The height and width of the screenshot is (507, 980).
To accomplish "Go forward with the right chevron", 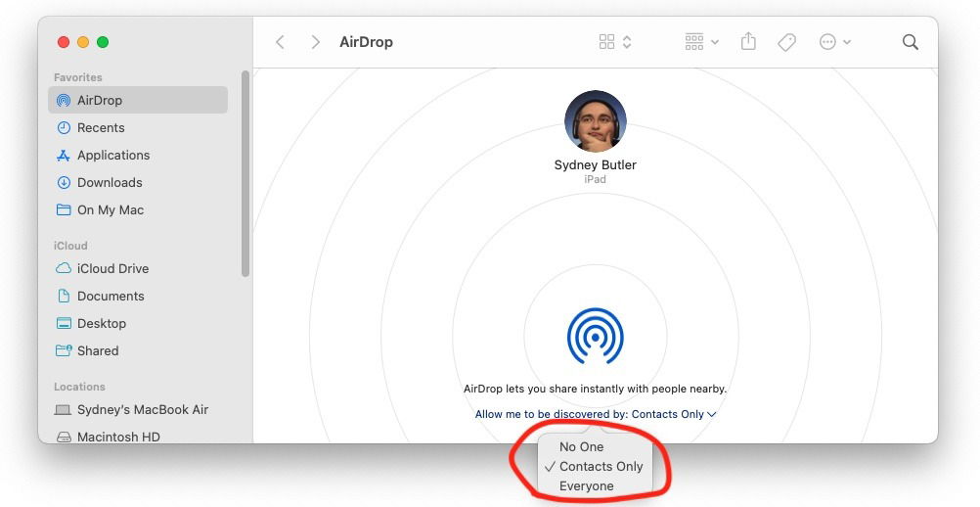I will coord(316,42).
